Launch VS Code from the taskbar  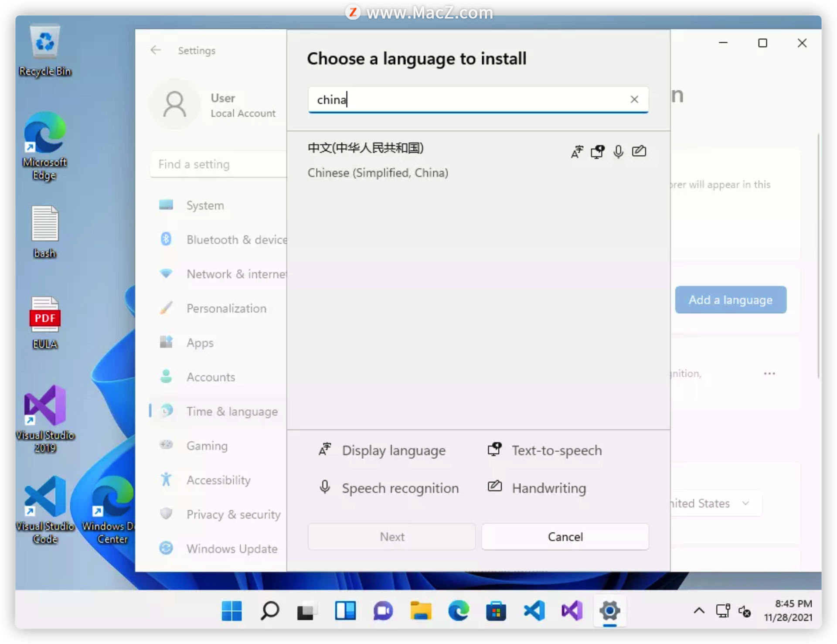click(534, 610)
